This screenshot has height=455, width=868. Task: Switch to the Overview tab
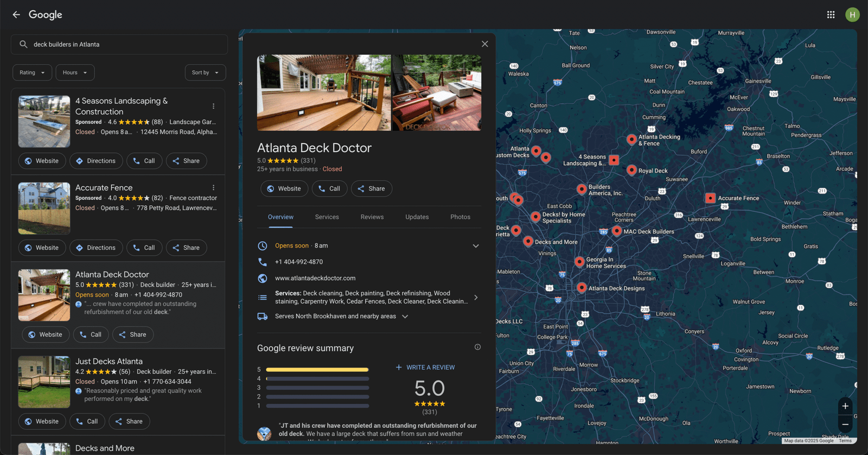click(x=280, y=217)
